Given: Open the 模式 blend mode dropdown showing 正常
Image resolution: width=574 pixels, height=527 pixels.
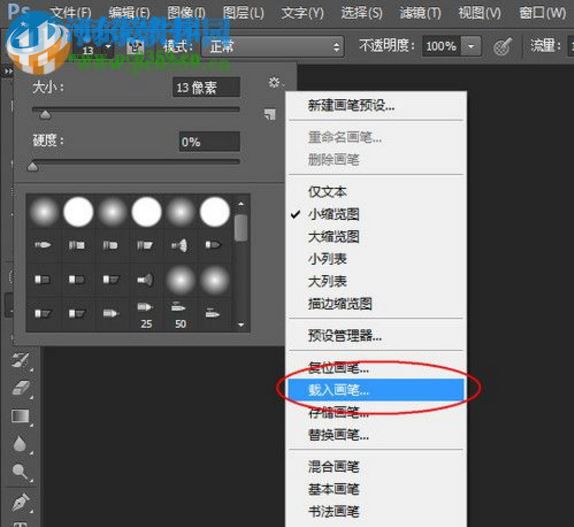Looking at the screenshot, I should tap(273, 46).
